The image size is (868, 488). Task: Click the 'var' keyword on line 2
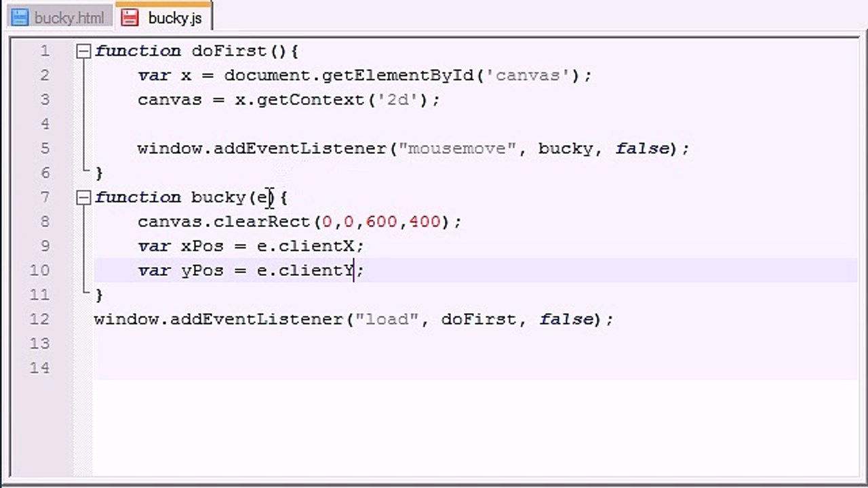coord(154,75)
